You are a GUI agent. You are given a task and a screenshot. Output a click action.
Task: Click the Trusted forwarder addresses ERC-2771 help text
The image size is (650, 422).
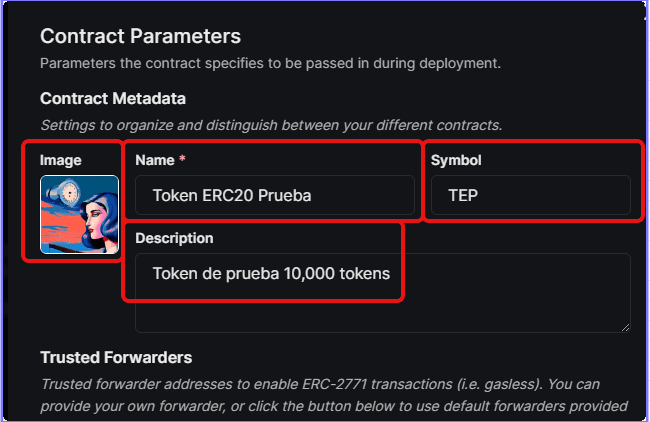pyautogui.click(x=334, y=395)
